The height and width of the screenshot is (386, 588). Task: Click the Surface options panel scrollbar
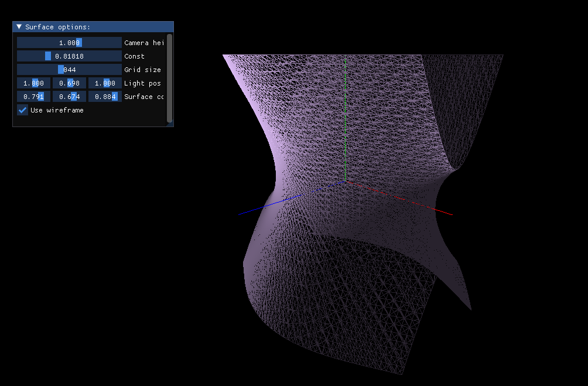(169, 78)
